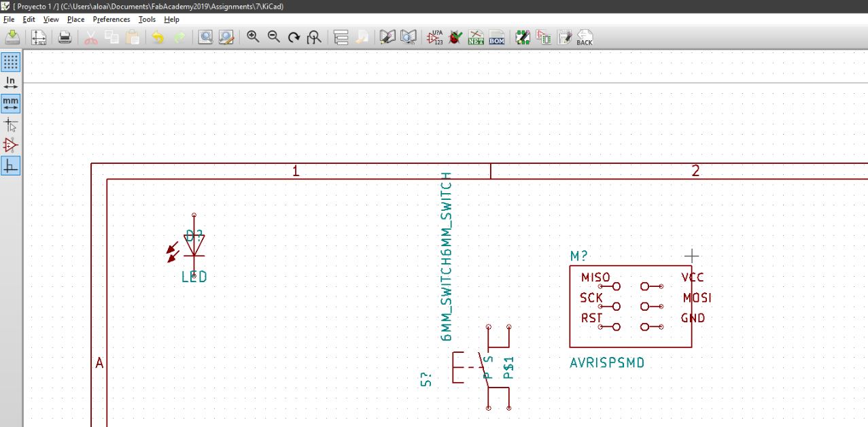Click the S? switch reference label
This screenshot has height=427, width=868.
coord(427,379)
